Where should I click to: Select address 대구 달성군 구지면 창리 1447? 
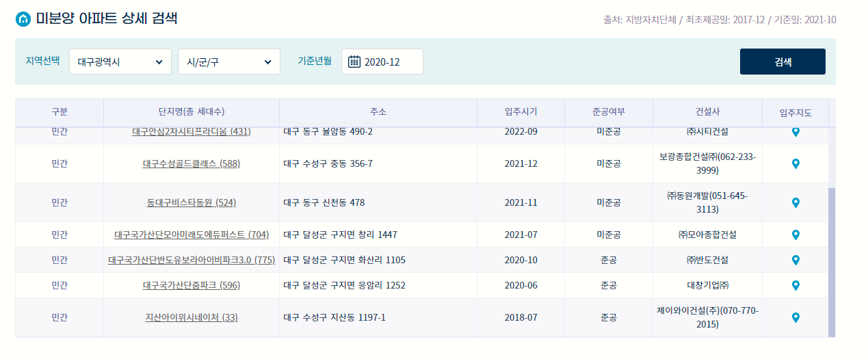(x=340, y=235)
